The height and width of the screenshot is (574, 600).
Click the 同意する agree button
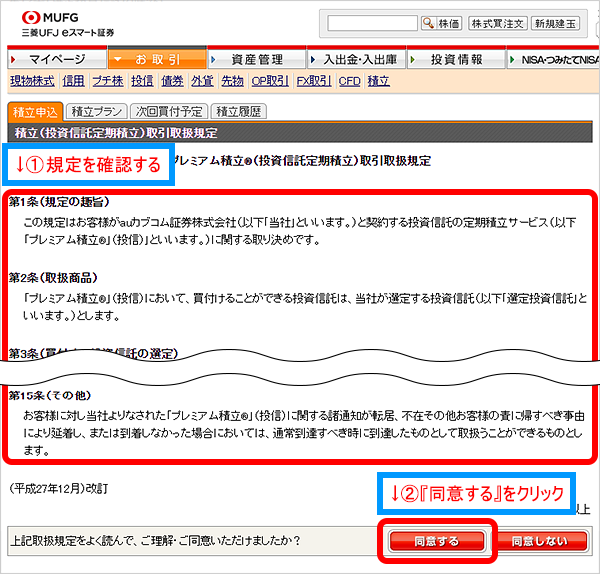coord(437,541)
